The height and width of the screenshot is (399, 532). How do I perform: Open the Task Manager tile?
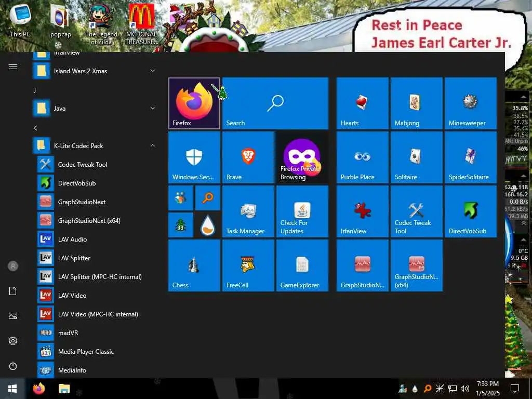[x=248, y=211]
